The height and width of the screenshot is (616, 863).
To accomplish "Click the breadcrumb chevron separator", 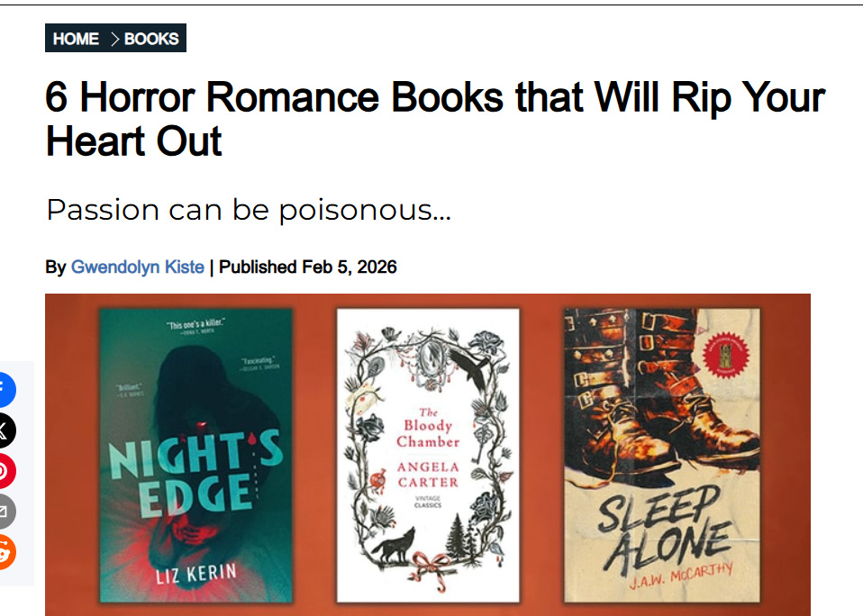I will point(114,39).
